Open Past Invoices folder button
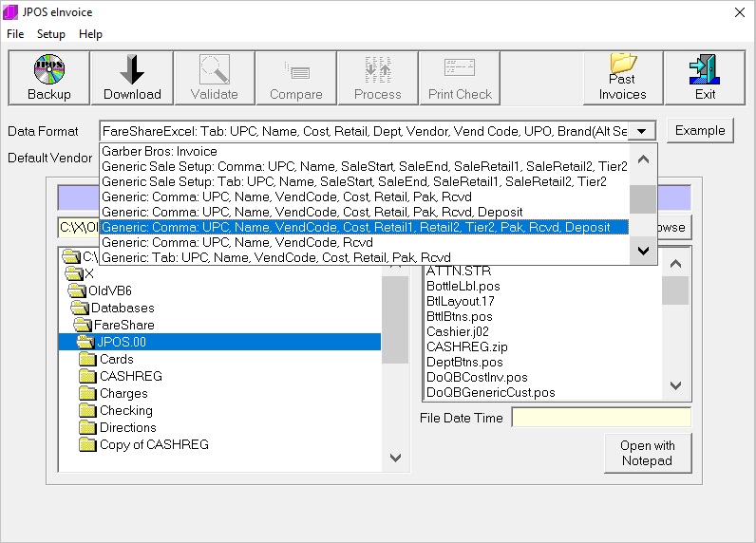Viewport: 756px width, 543px height. click(622, 78)
